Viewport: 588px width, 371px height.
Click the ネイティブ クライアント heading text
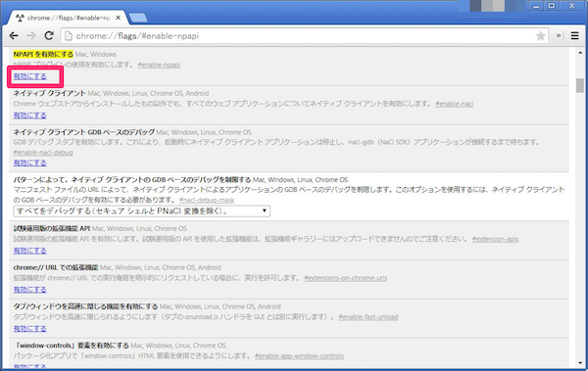pos(50,93)
